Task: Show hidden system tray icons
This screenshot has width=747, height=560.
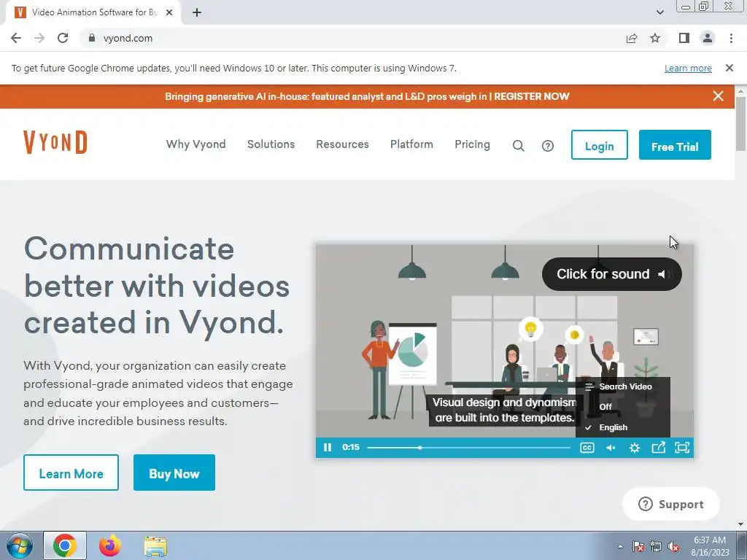Action: 620,546
